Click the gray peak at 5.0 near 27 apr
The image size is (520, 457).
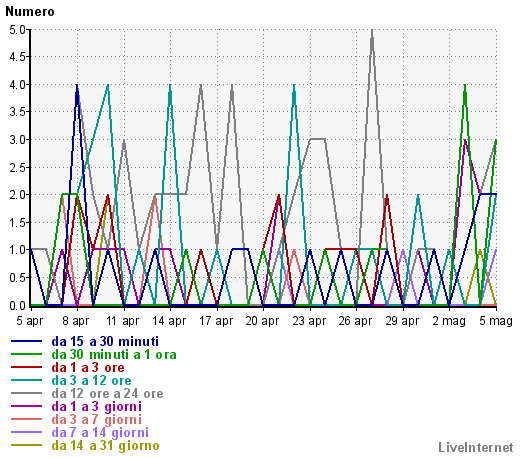point(372,31)
